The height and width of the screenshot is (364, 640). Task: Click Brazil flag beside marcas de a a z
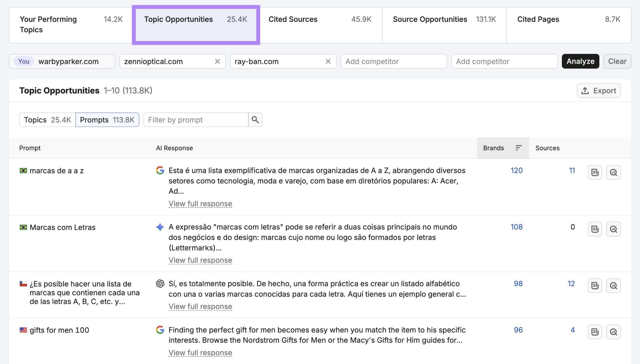[23, 171]
